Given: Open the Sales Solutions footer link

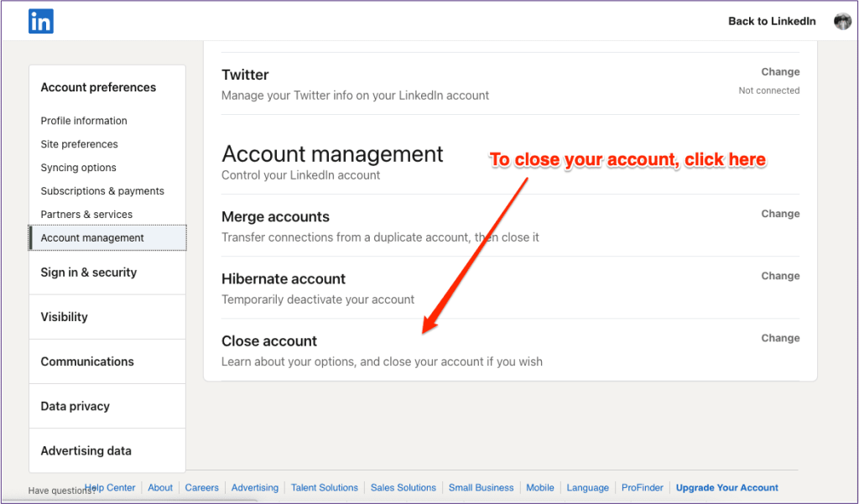Looking at the screenshot, I should point(403,487).
